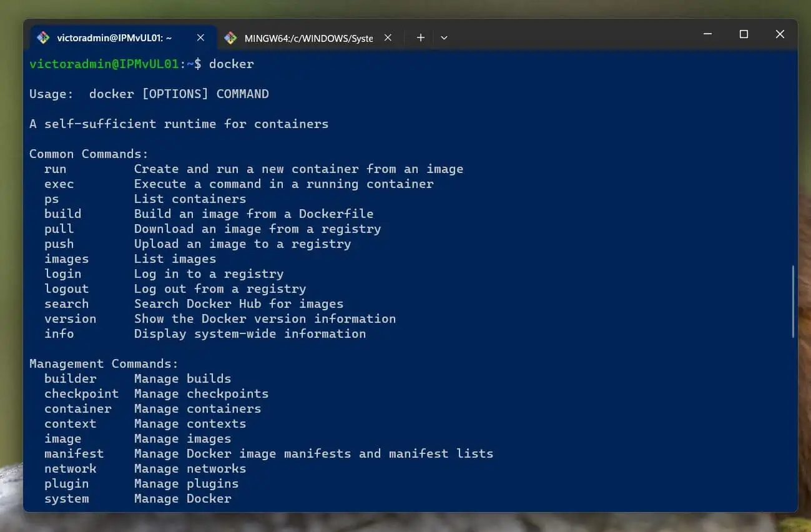Click the 'push' command name

click(x=59, y=244)
